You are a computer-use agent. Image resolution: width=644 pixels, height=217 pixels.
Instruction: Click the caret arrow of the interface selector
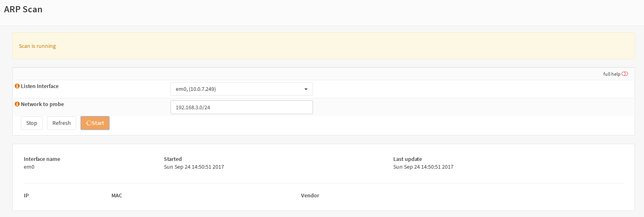point(306,89)
